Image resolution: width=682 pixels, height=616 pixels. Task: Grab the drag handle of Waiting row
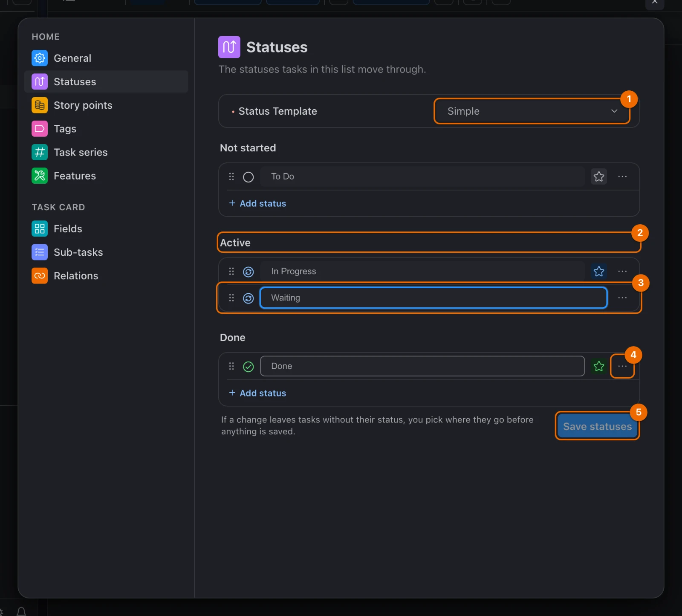[231, 298]
